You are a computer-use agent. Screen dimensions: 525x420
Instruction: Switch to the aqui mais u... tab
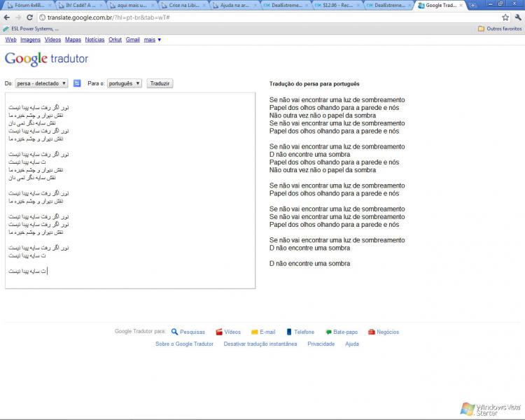132,6
